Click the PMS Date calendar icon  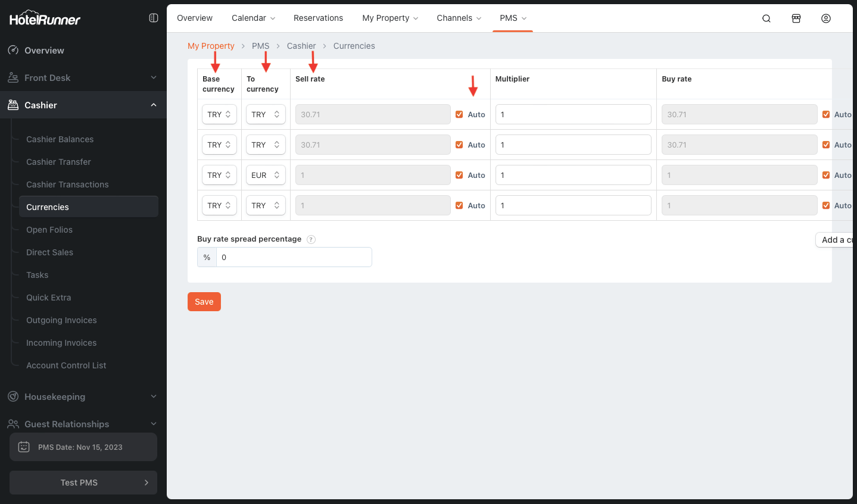point(24,447)
